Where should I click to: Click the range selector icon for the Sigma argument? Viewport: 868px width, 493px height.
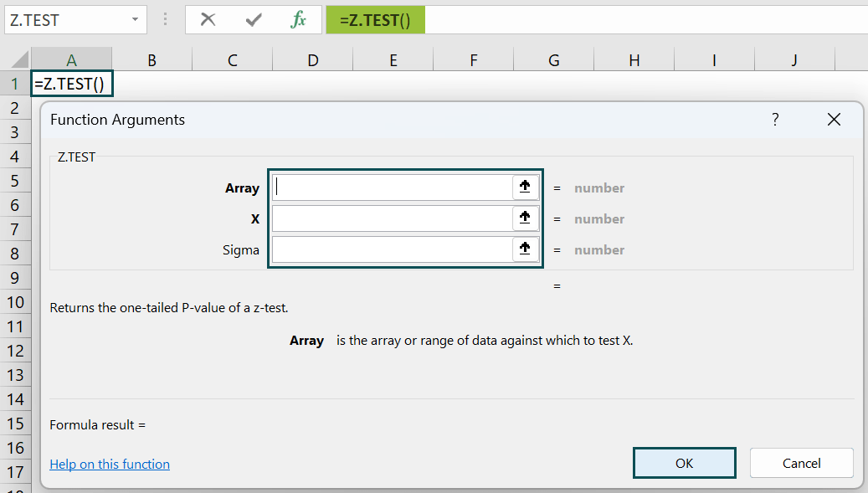(525, 249)
